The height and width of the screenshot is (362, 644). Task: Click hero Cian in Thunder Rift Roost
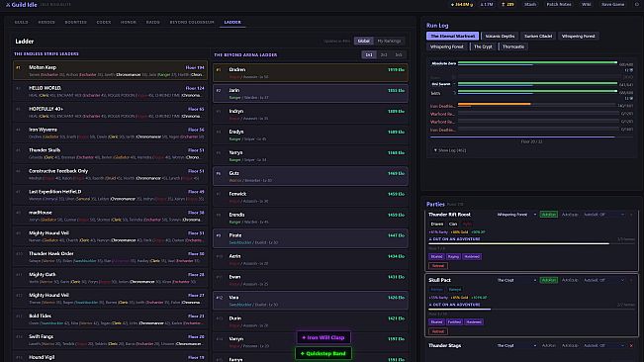[x=453, y=225]
